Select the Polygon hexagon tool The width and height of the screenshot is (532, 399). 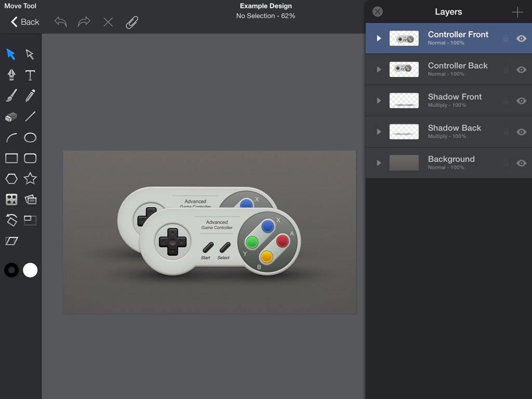pos(11,179)
